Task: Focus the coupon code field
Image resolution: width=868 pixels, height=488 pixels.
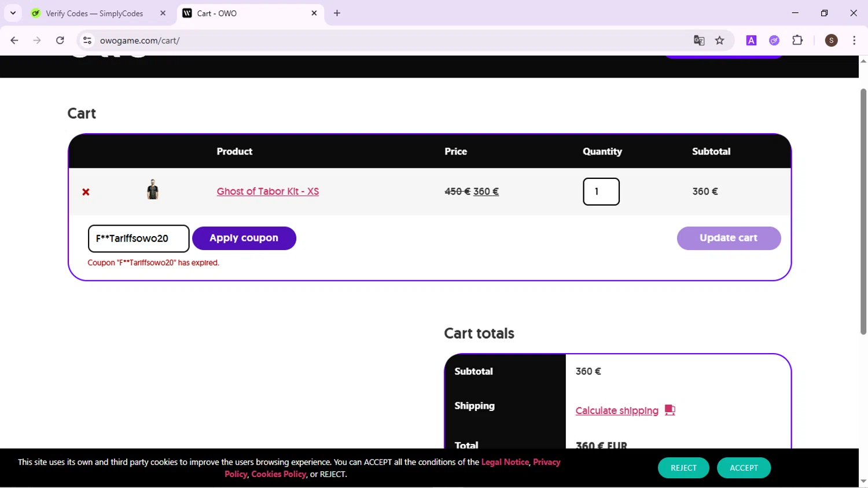Action: (139, 239)
